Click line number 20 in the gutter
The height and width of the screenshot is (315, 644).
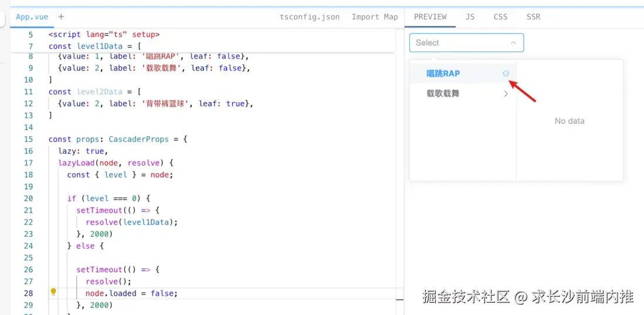click(x=28, y=198)
